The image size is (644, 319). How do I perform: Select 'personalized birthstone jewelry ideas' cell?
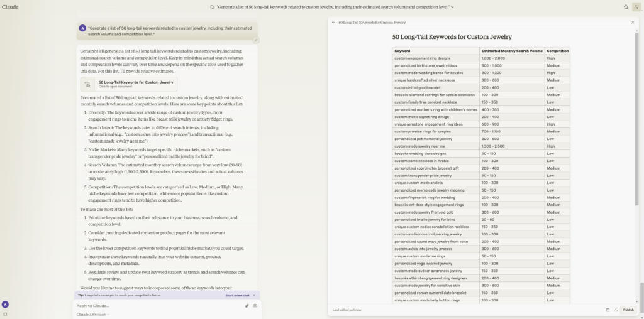[x=436, y=65]
